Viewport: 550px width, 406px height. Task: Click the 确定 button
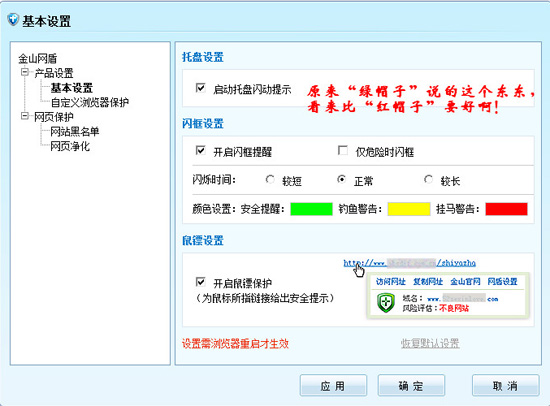click(411, 386)
